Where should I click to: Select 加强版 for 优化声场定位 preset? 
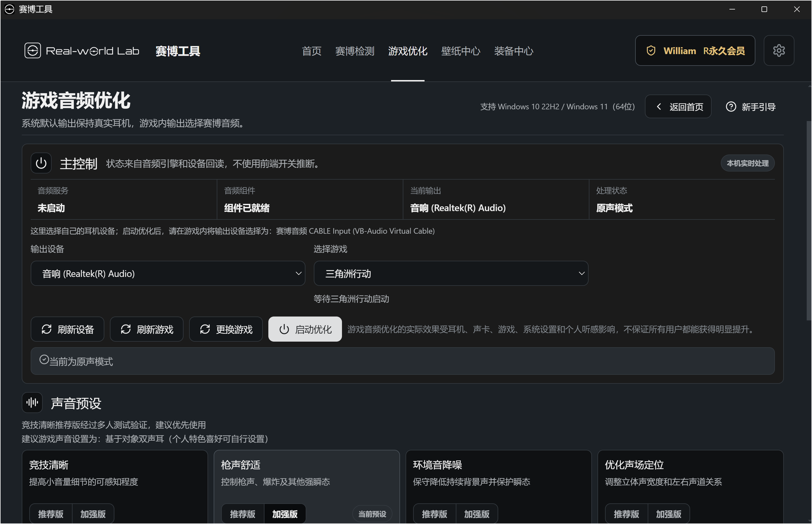(669, 514)
